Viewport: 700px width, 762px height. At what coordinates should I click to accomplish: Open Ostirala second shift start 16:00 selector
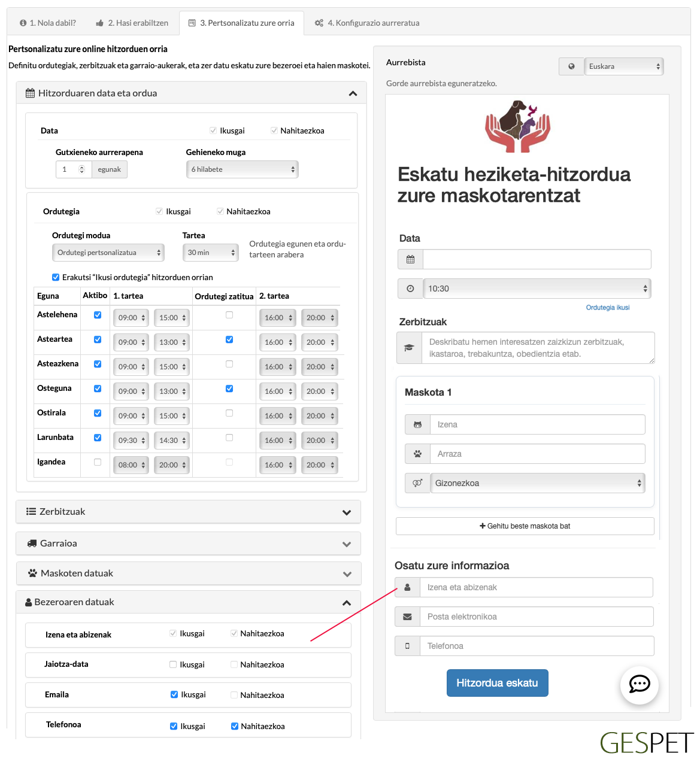[277, 416]
